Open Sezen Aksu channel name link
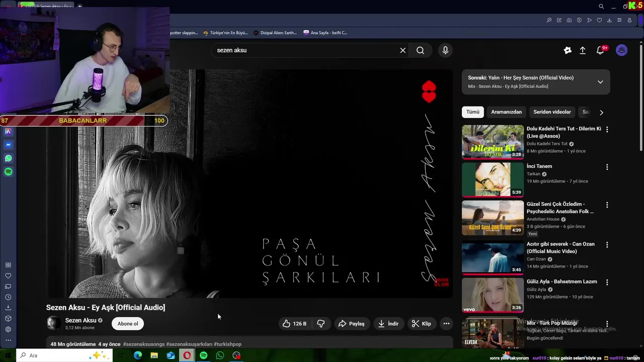The image size is (644, 362). (x=80, y=320)
